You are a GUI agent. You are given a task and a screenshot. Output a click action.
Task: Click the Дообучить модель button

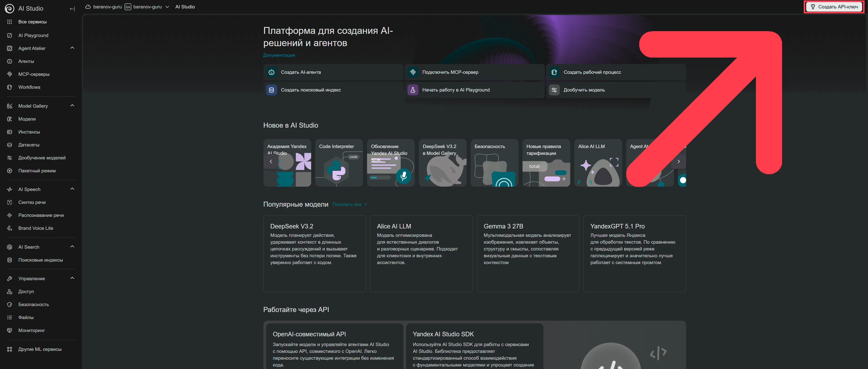point(616,90)
